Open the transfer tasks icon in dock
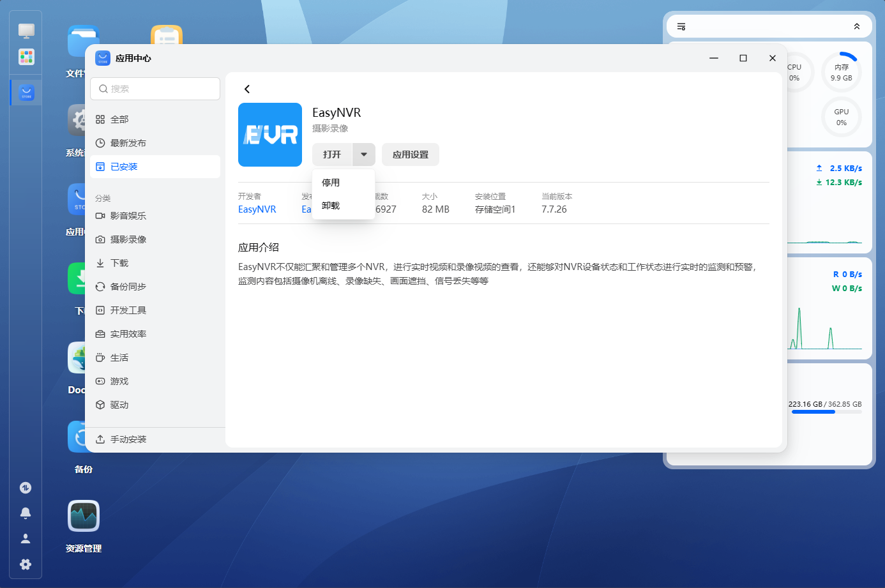The height and width of the screenshot is (588, 885). [26, 488]
